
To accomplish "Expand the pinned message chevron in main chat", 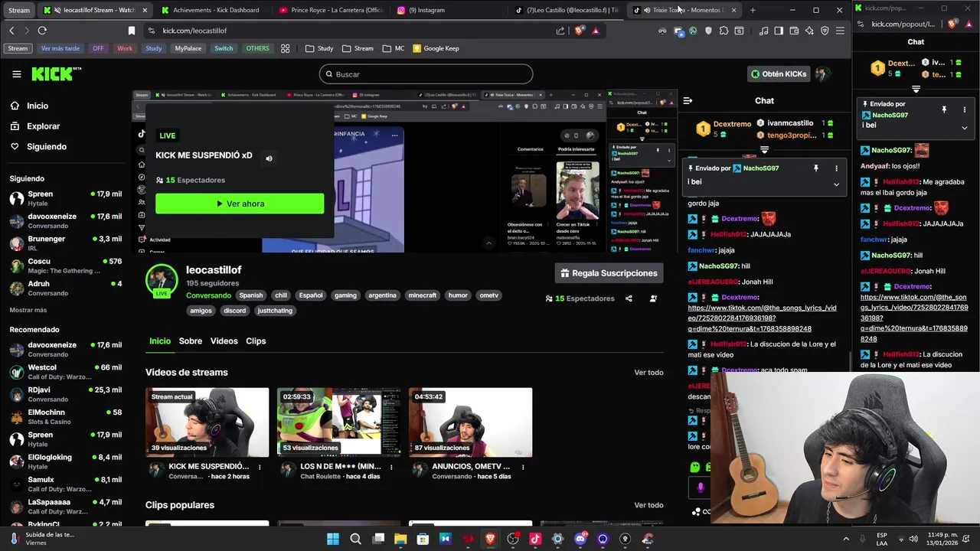I will 836,184.
